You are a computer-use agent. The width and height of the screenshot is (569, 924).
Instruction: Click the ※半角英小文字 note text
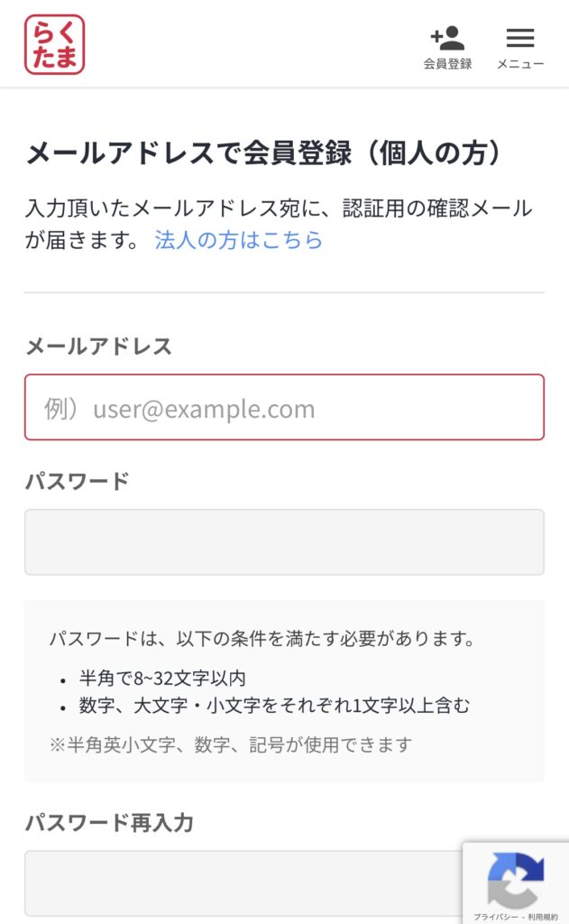pos(231,744)
